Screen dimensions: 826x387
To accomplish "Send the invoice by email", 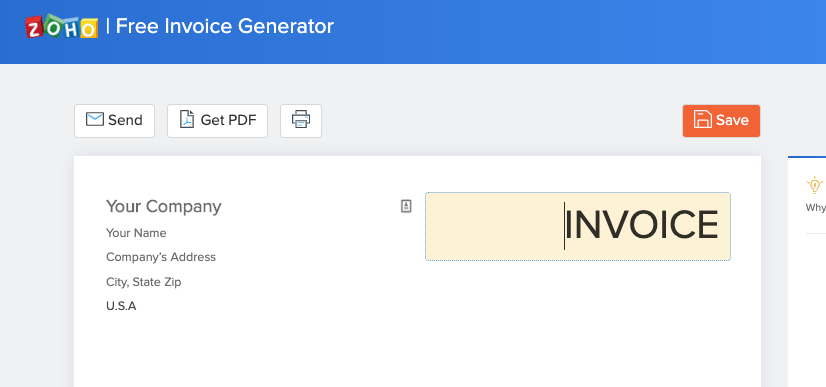I will pyautogui.click(x=114, y=121).
